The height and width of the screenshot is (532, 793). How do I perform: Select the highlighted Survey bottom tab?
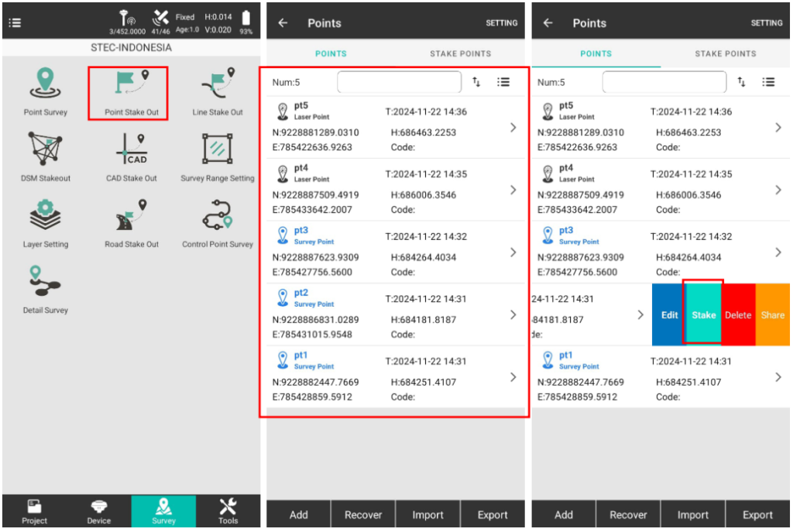[x=163, y=511]
